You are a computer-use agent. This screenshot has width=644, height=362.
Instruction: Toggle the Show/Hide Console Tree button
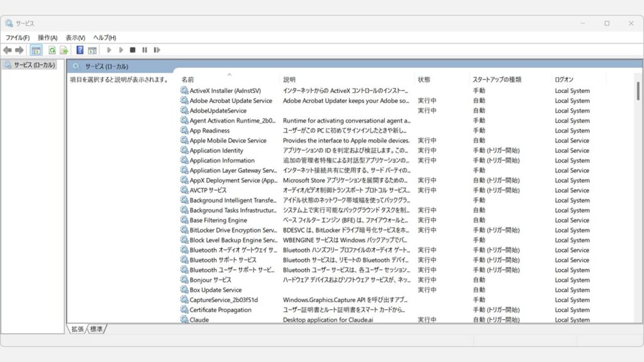coord(36,50)
